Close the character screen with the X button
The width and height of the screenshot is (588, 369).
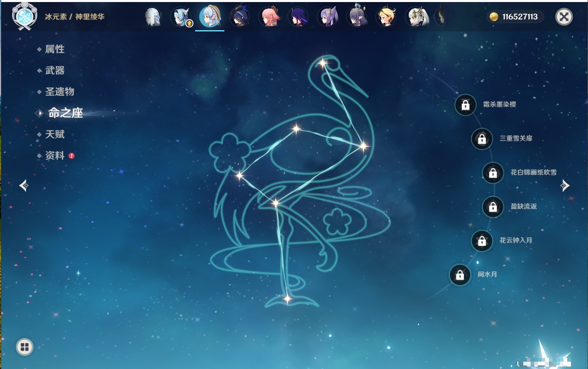click(x=564, y=17)
